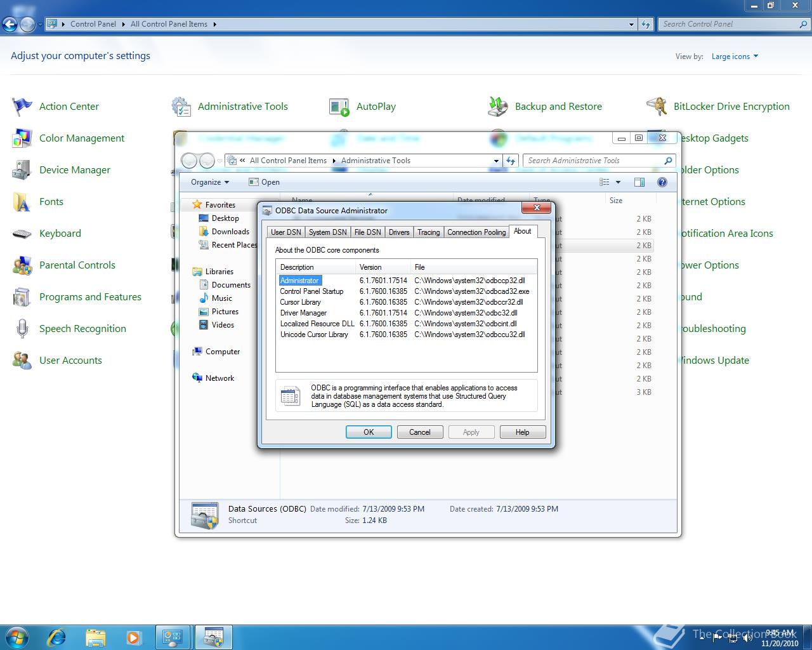
Task: Switch to the System DSN tab
Action: [328, 232]
